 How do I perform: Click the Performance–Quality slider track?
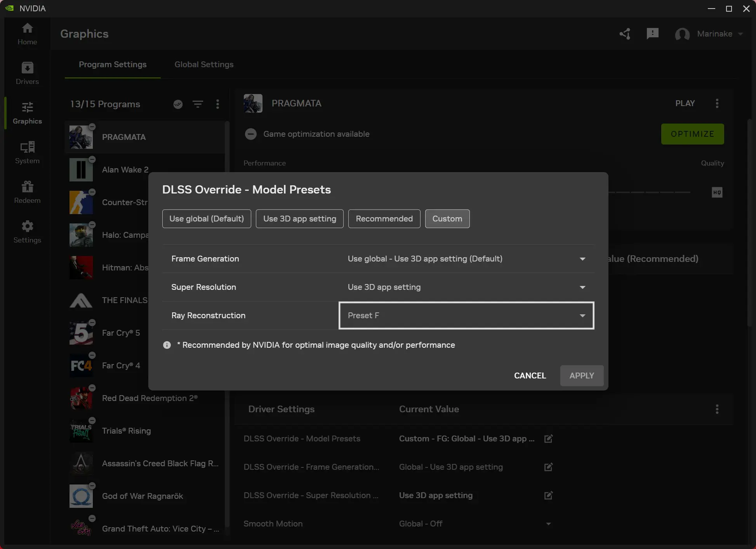coord(649,192)
